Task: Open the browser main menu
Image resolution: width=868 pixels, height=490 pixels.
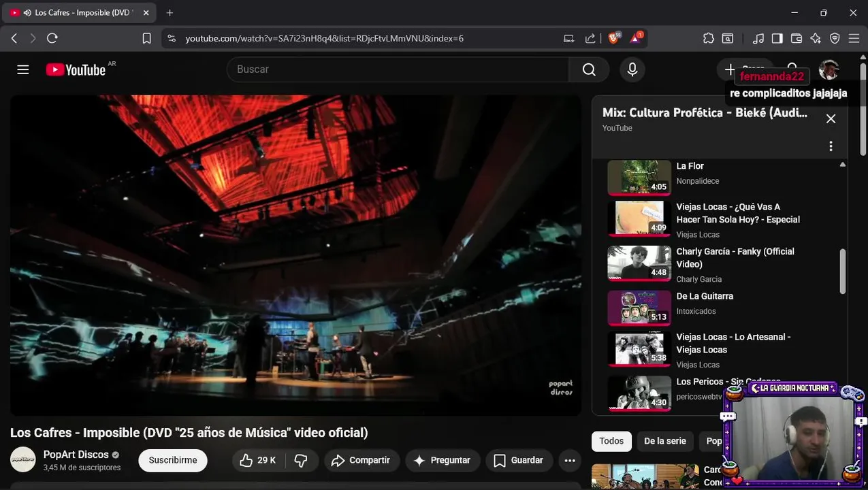Action: [x=854, y=38]
